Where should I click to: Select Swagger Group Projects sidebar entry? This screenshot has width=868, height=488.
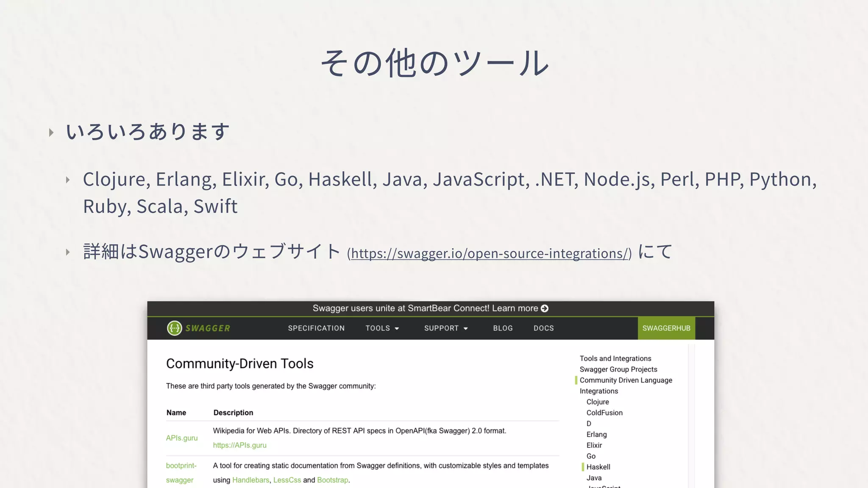pos(618,369)
